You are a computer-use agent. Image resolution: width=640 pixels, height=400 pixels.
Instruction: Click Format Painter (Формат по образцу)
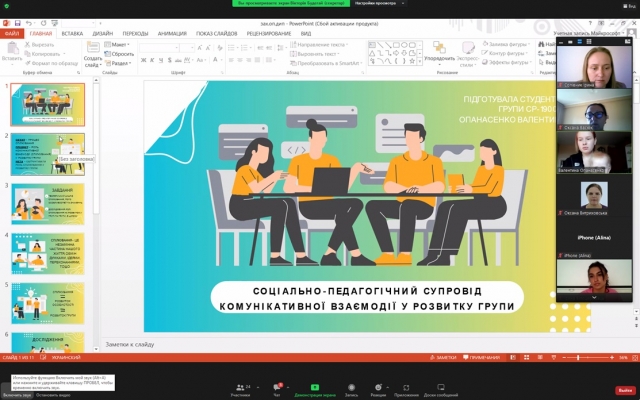51,63
